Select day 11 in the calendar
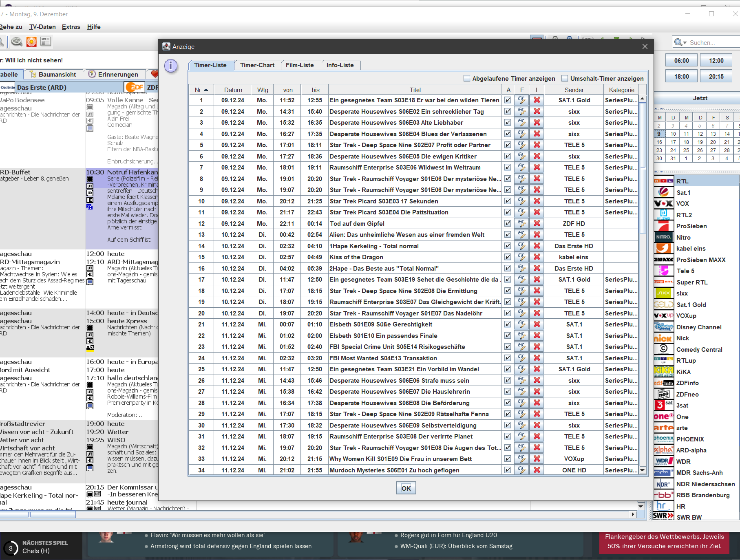This screenshot has width=740, height=560. pyautogui.click(x=687, y=134)
